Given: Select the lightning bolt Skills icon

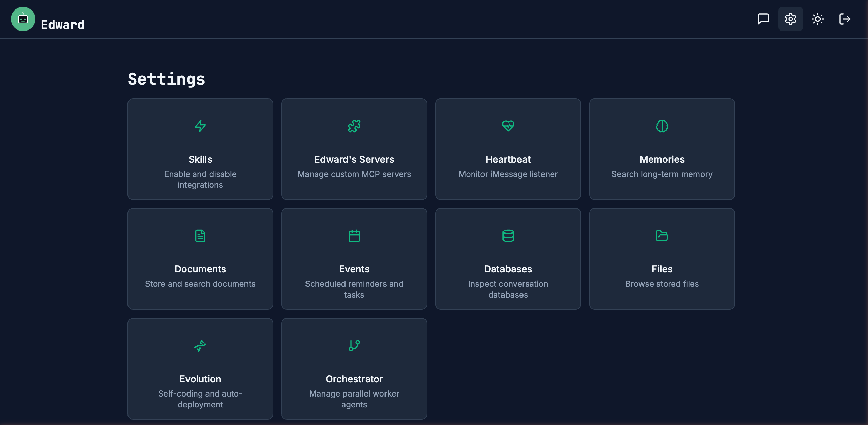Looking at the screenshot, I should pyautogui.click(x=200, y=126).
